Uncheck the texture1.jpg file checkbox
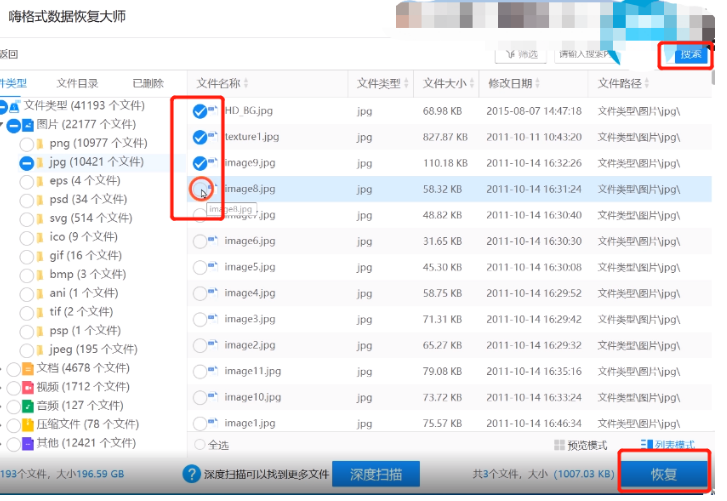727x501 pixels. 200,136
